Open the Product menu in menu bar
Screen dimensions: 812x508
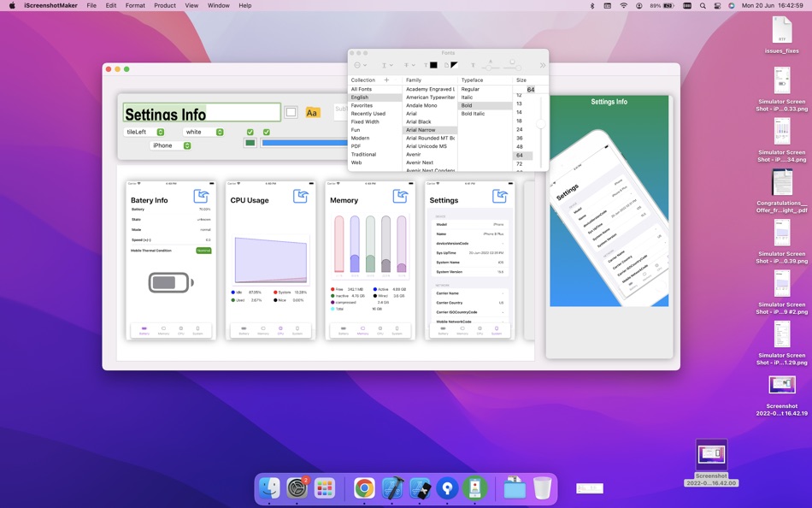(x=164, y=5)
